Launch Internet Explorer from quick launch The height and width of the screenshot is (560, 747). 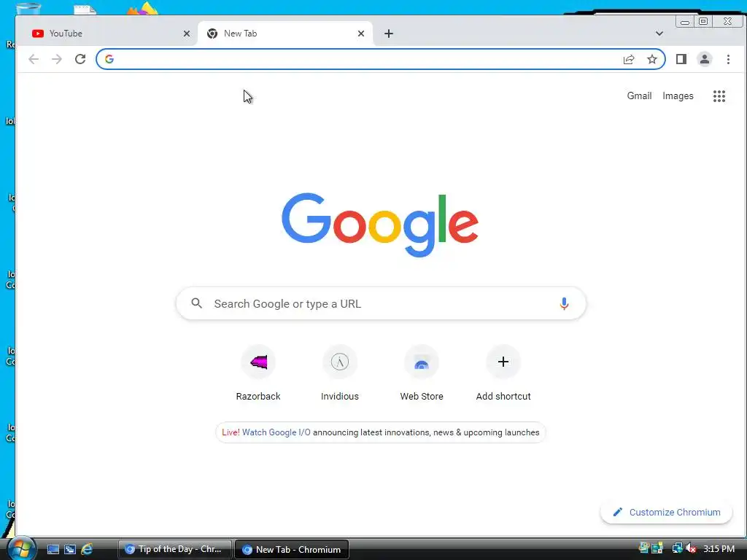pyautogui.click(x=87, y=550)
